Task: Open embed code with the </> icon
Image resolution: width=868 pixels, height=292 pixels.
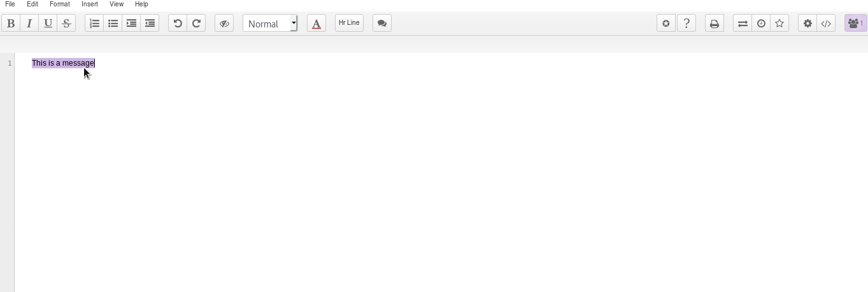Action: (x=826, y=24)
